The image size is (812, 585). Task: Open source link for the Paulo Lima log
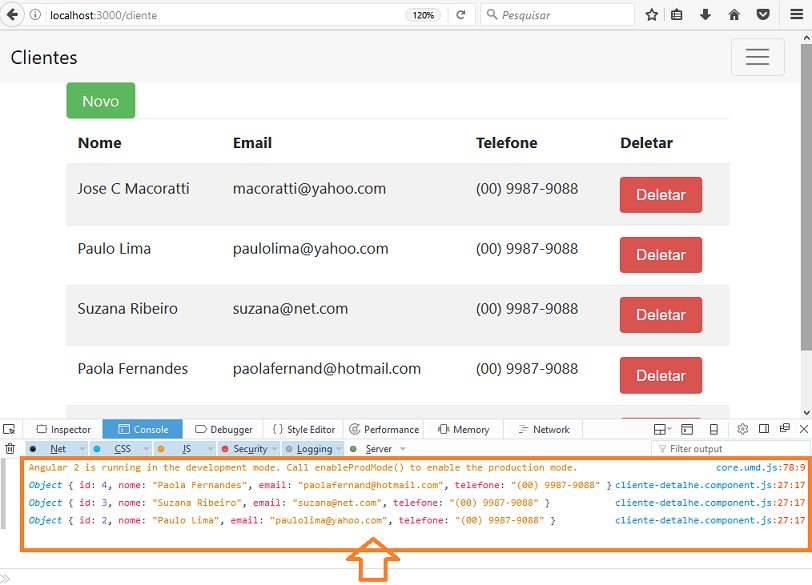710,520
